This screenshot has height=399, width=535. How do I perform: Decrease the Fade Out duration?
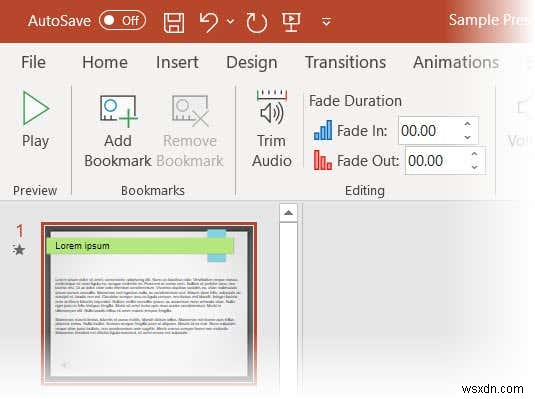474,167
